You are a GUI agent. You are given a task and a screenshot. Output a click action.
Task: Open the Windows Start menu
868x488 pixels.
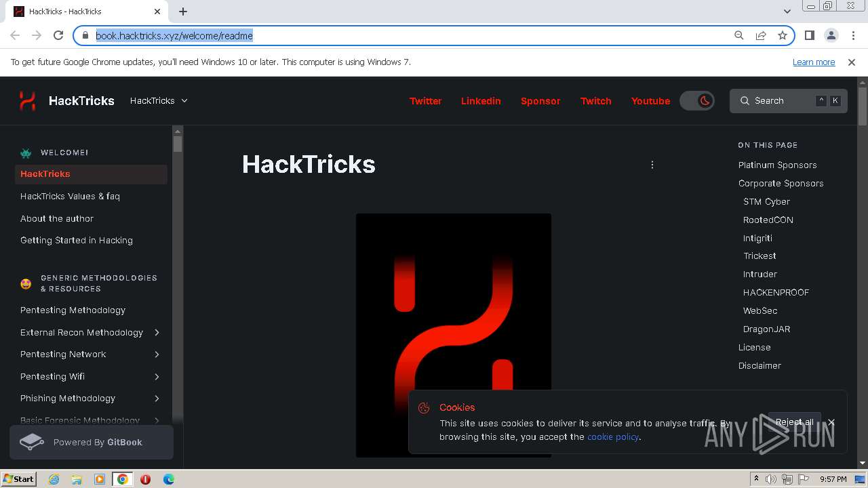point(18,479)
